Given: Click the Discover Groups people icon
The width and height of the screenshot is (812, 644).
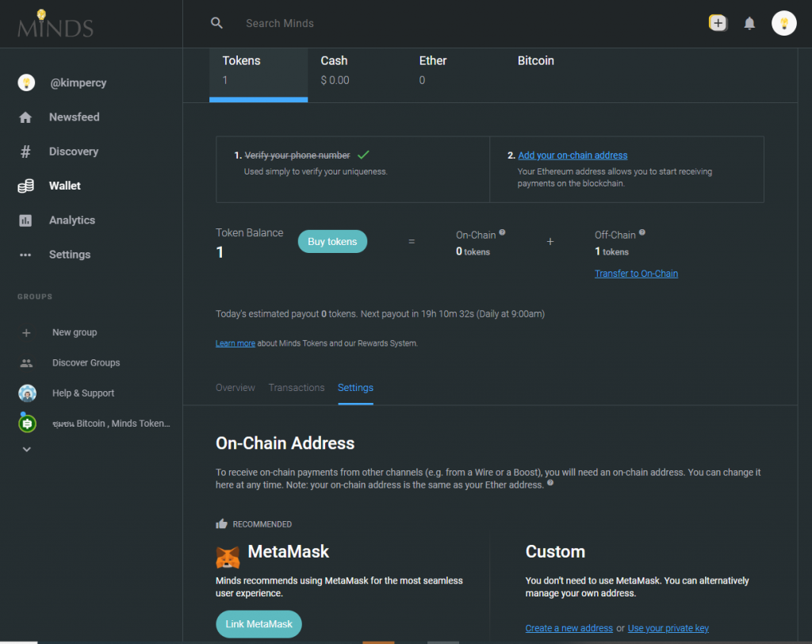Looking at the screenshot, I should 26,363.
